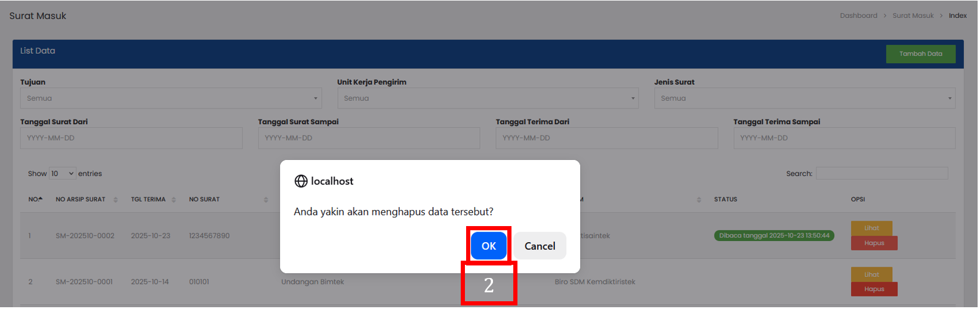Click the localhost globe icon in dialog
The width and height of the screenshot is (980, 309).
[x=301, y=181]
